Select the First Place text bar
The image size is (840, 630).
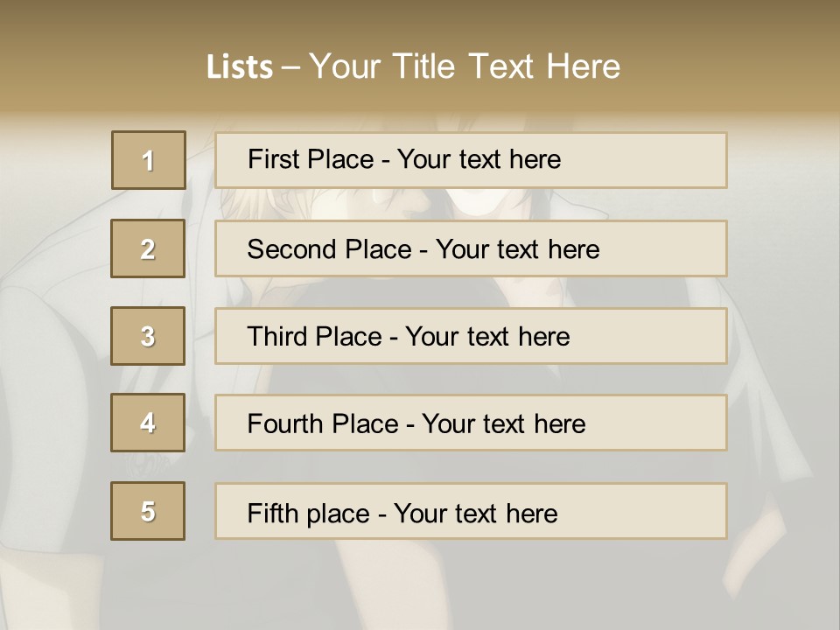click(x=471, y=160)
